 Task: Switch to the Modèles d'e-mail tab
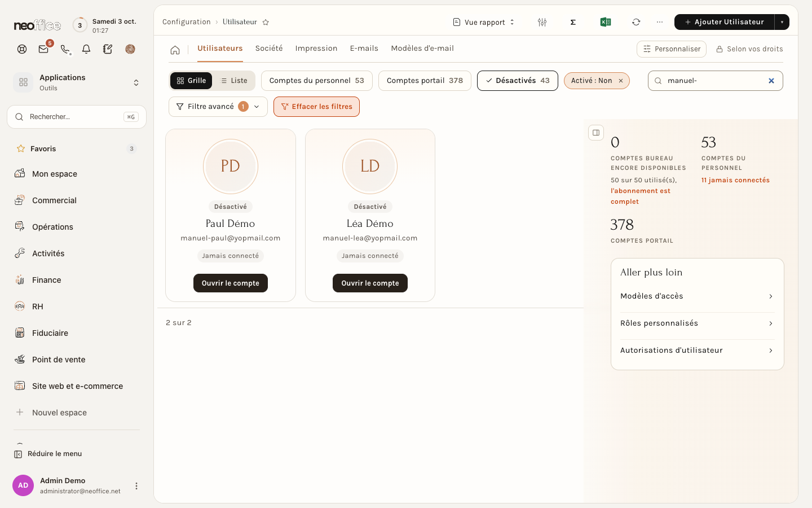click(x=422, y=49)
